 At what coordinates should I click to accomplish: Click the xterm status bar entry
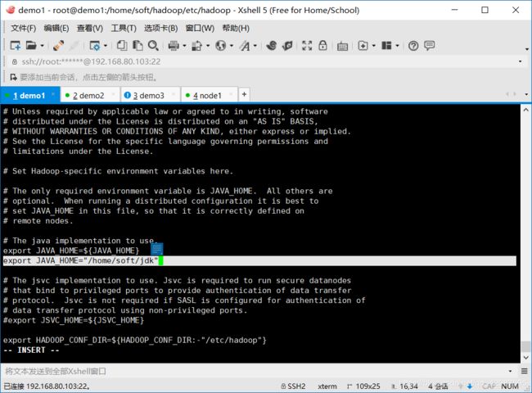(x=327, y=386)
